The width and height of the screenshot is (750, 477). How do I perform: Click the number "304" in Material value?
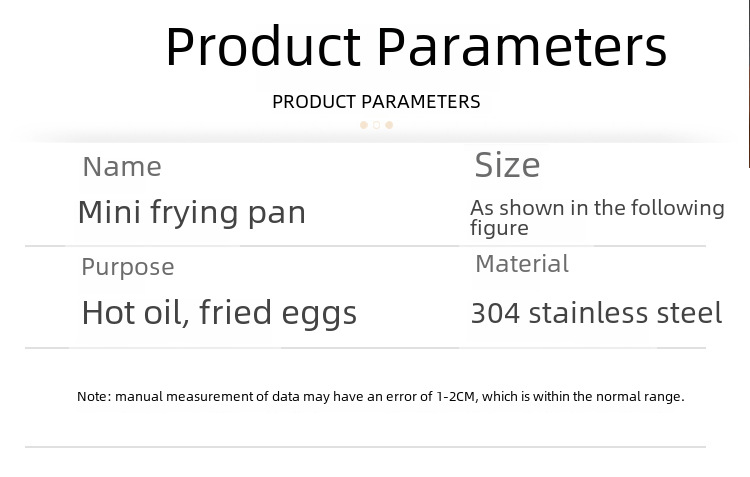click(x=494, y=313)
